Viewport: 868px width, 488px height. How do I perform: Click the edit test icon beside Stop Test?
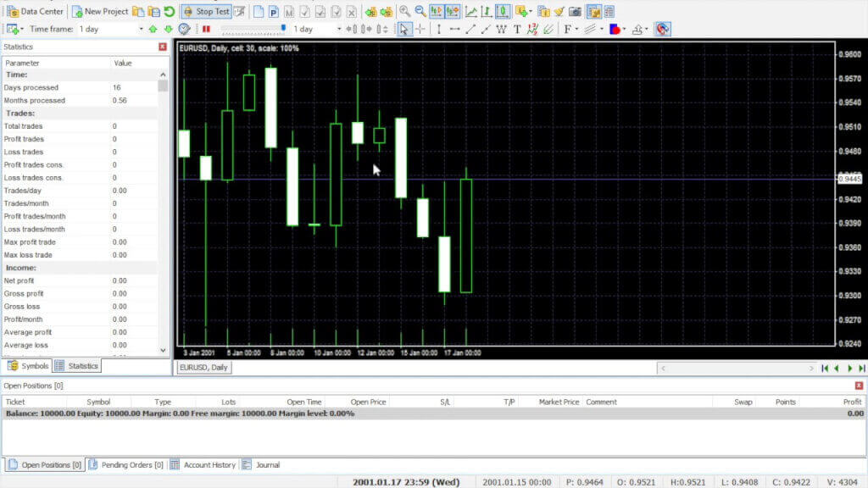pos(240,11)
